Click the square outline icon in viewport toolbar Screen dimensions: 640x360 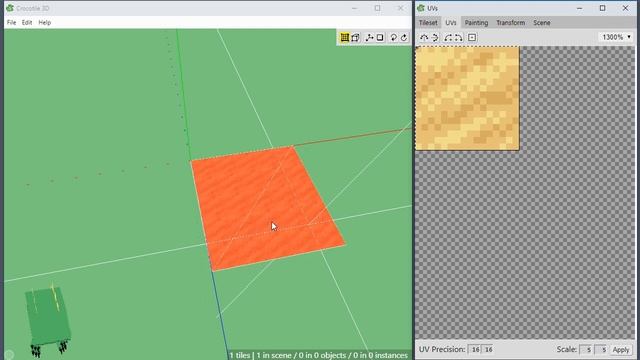point(380,38)
